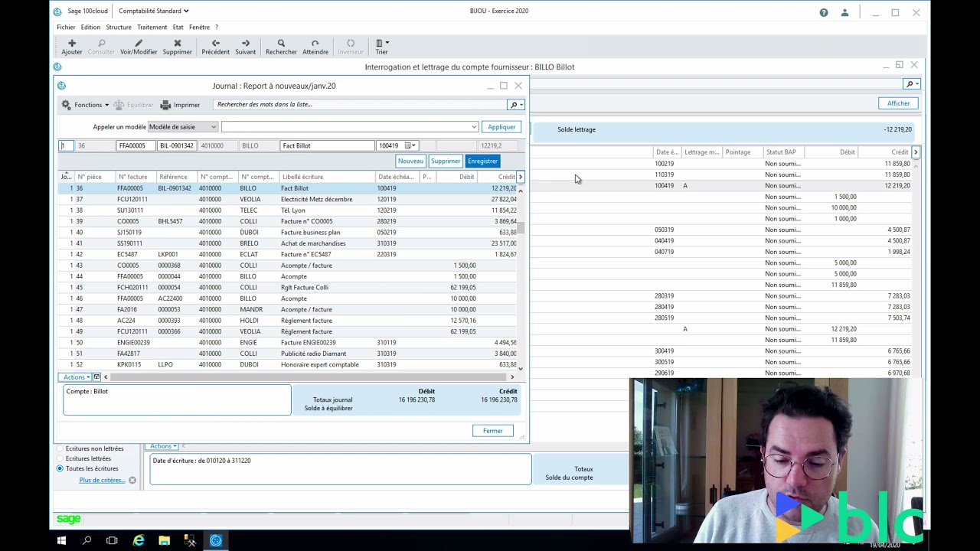Go to Suivant record arrow
This screenshot has height=551, width=980.
point(246,44)
